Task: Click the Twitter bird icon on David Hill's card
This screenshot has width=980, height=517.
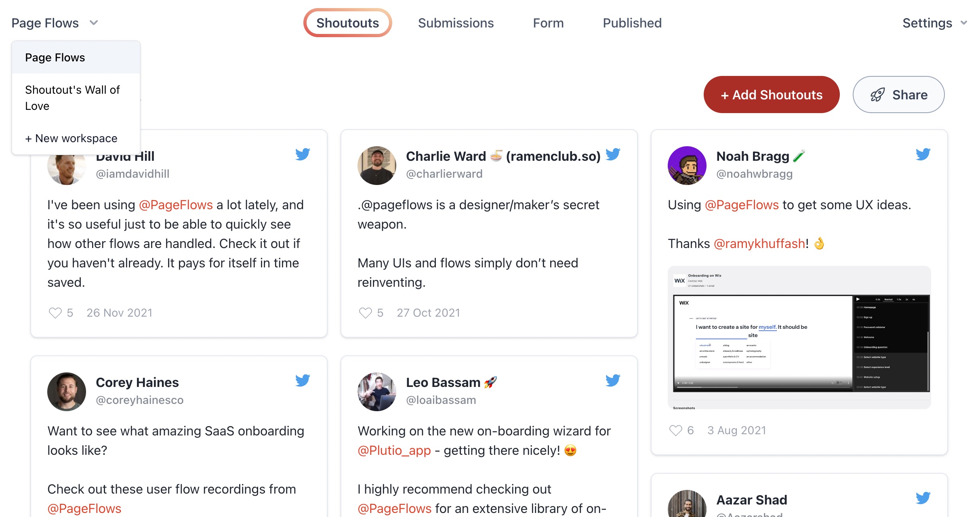Action: point(302,153)
